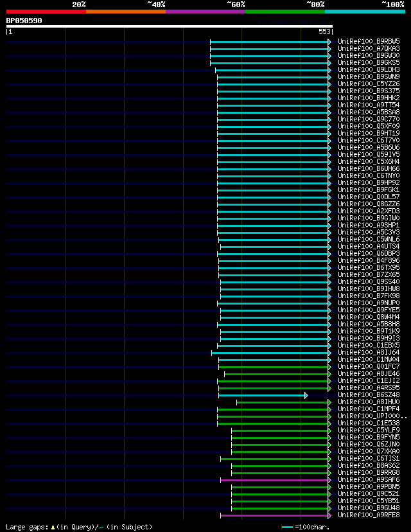This screenshot has width=411, height=532.
Task: Click the BP050590 query name label
Action: coord(24,21)
